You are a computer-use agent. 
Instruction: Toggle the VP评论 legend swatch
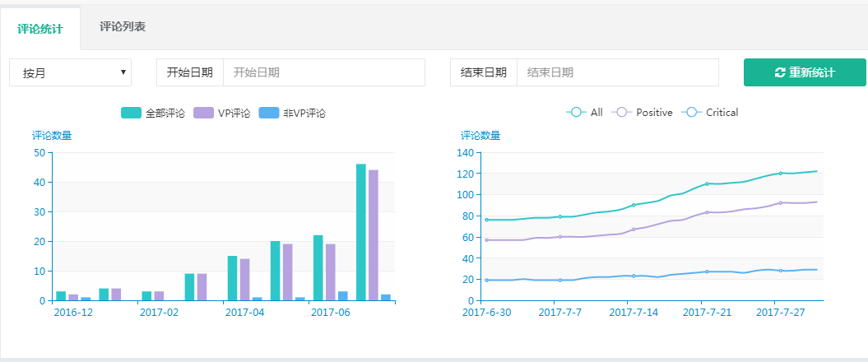(x=204, y=113)
